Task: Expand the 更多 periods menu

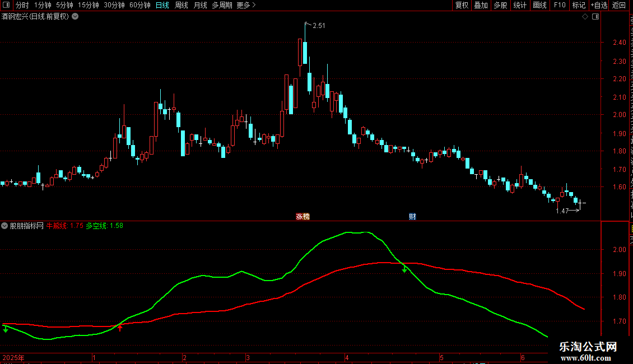Action: (246, 5)
